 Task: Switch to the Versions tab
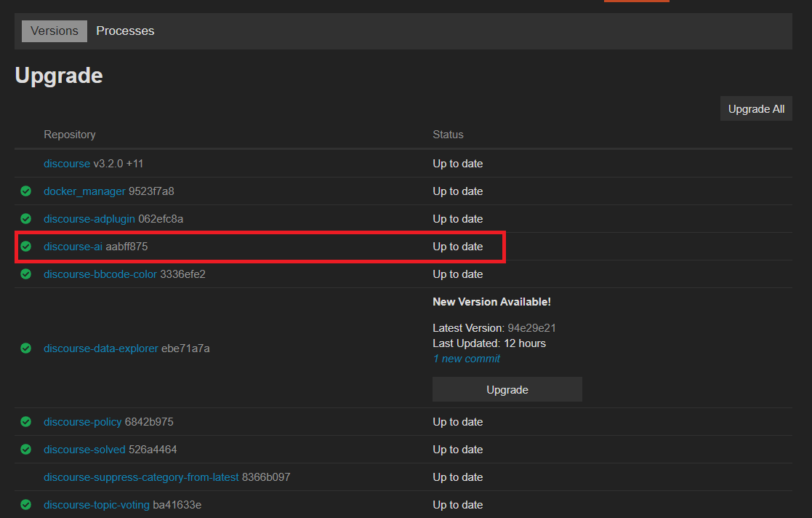point(55,31)
